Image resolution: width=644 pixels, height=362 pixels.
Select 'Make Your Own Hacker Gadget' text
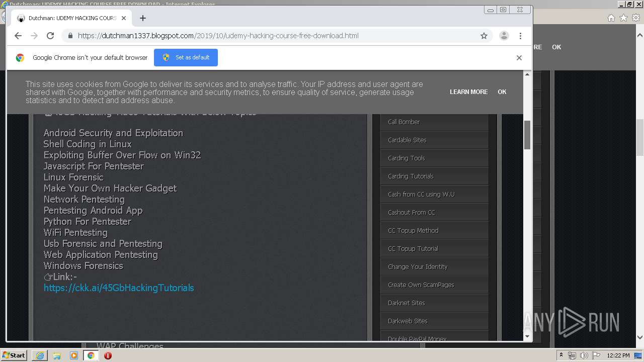[x=110, y=189]
